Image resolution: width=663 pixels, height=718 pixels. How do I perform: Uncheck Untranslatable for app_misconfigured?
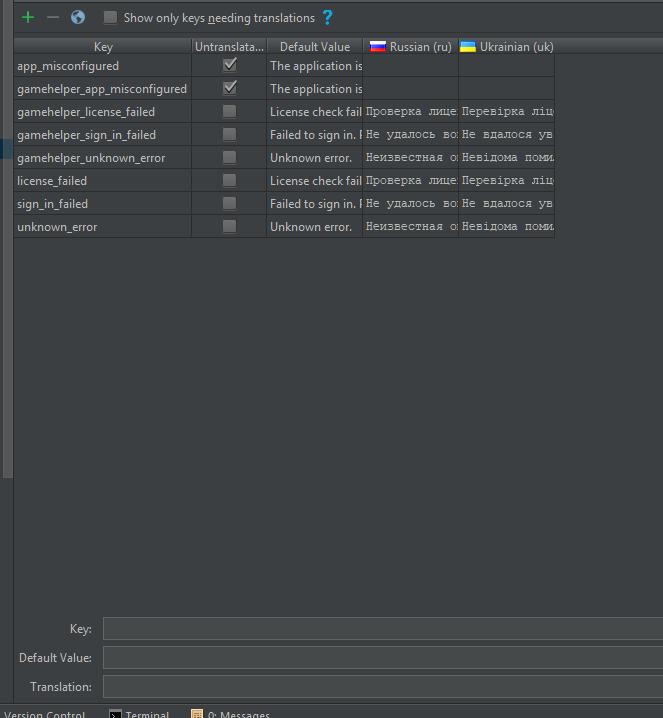coord(229,65)
